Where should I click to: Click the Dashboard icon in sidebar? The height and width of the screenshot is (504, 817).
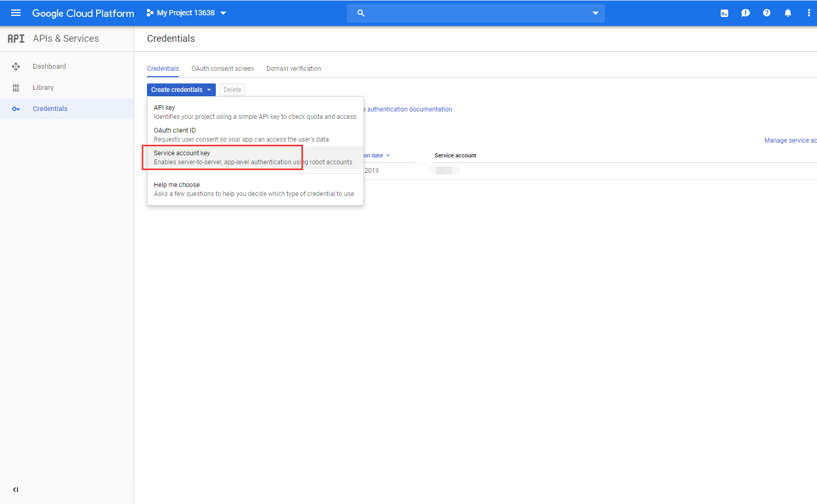point(16,67)
